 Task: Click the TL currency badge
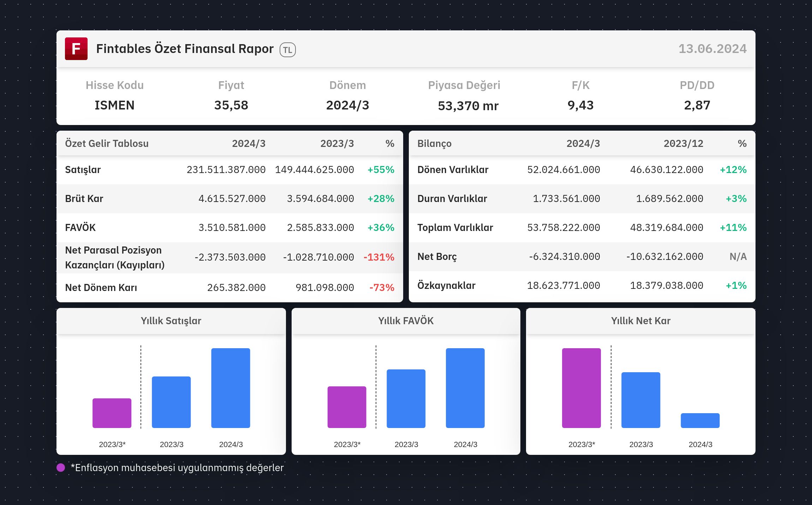click(x=288, y=50)
